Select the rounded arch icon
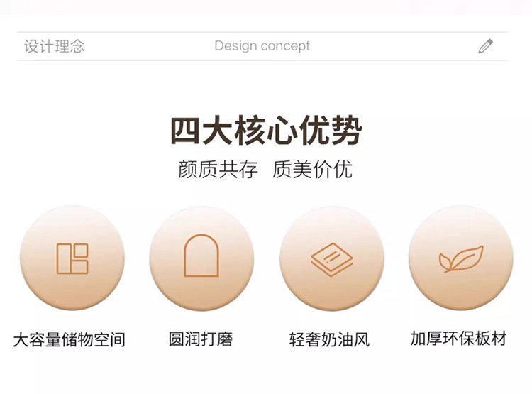The height and width of the screenshot is (394, 532). [x=201, y=256]
